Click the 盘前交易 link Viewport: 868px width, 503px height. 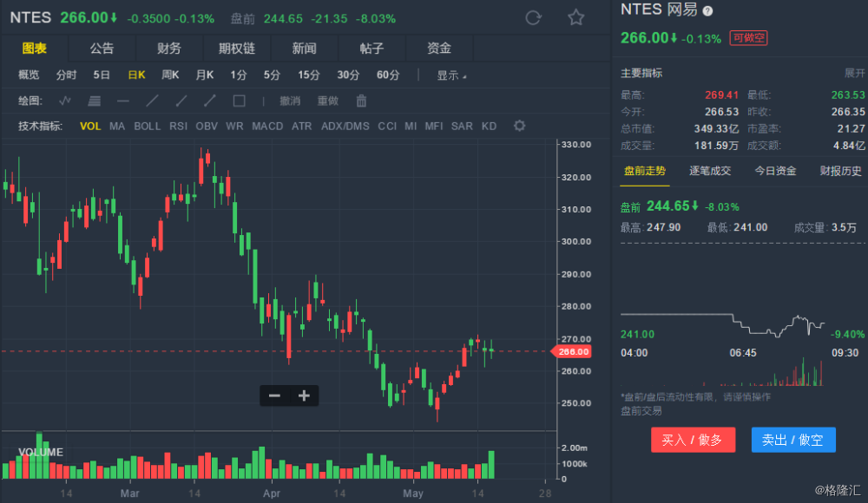click(641, 410)
